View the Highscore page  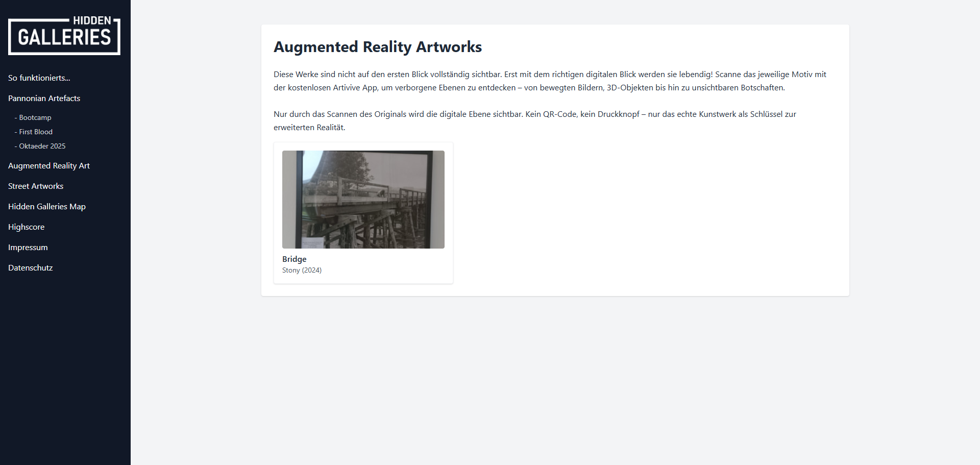(26, 227)
